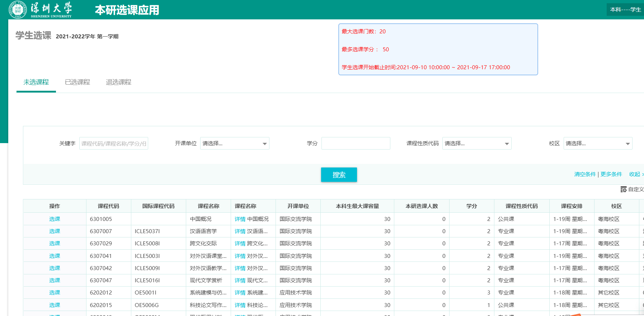
Task: Click the Shenzhen University logo
Action: [40, 10]
